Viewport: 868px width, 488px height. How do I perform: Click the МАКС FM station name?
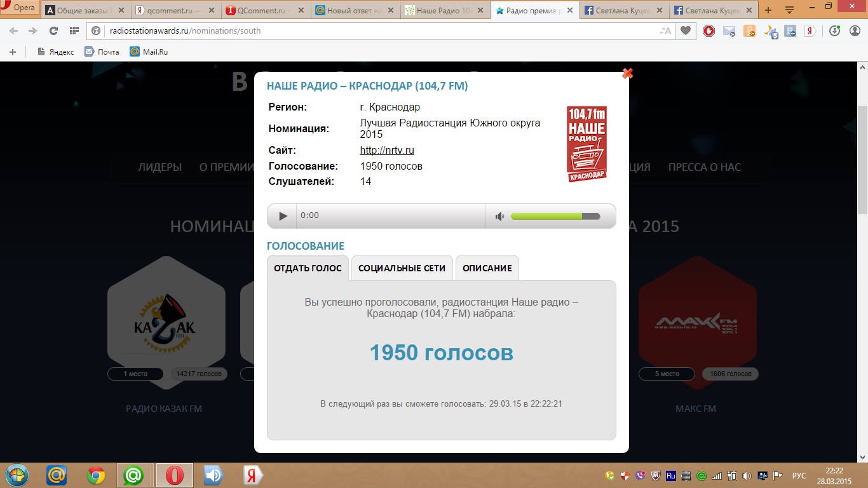pyautogui.click(x=696, y=409)
